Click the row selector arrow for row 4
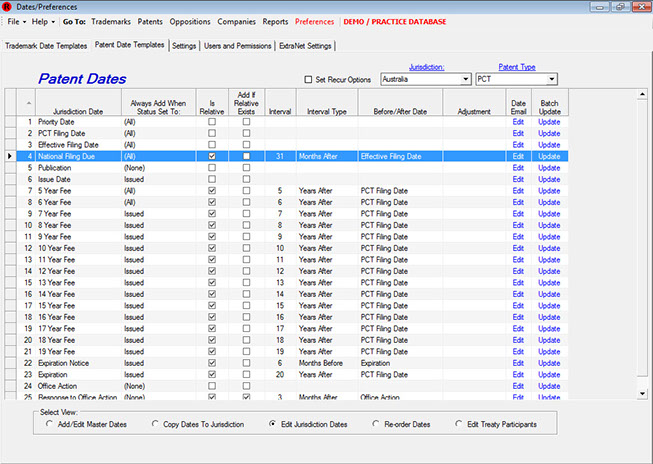Viewport: 653px width, 464px height. pyautogui.click(x=10, y=156)
